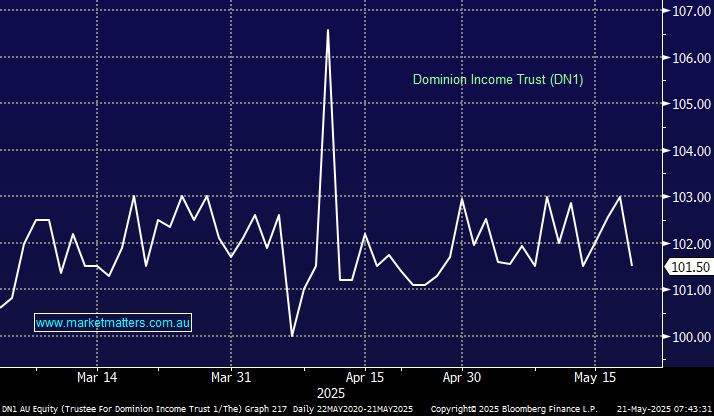Screen dimensions: 714x416
Task: Click the Apr 30 date label
Action: pos(462,377)
